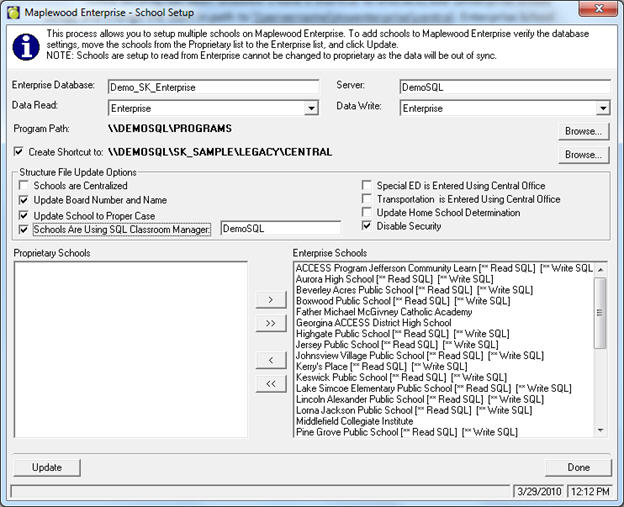
Task: Toggle Create Shortcut to checkbox
Action: tap(20, 152)
